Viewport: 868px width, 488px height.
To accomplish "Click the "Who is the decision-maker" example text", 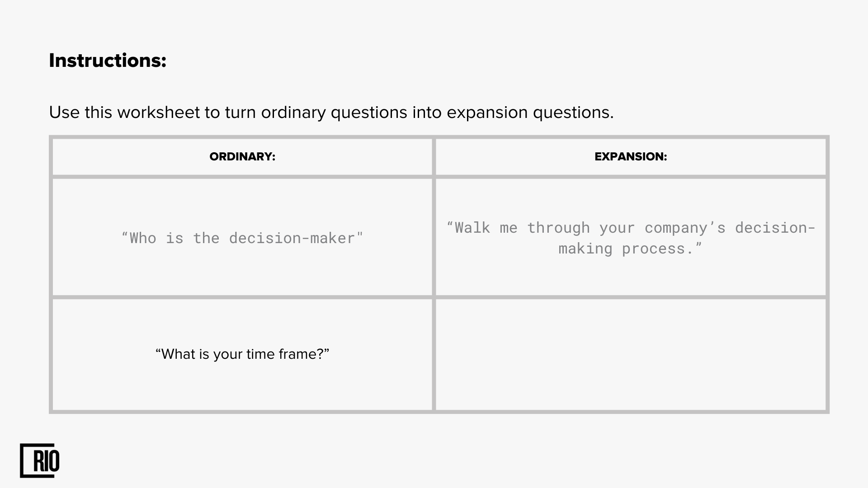I will pyautogui.click(x=242, y=238).
